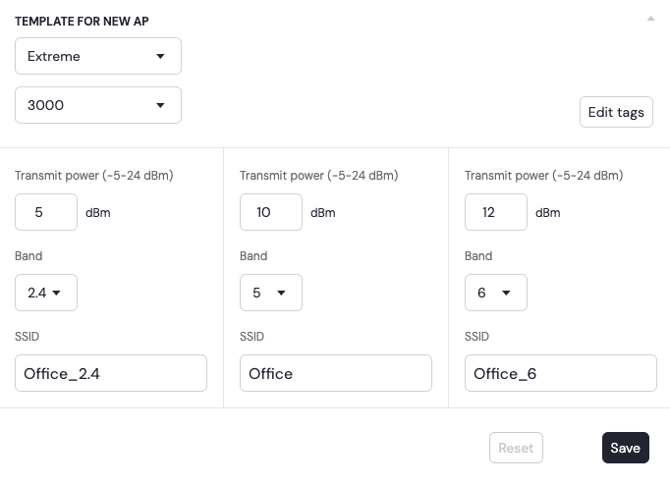The height and width of the screenshot is (485, 670).
Task: Open the 3000 model dropdown
Action: [98, 105]
